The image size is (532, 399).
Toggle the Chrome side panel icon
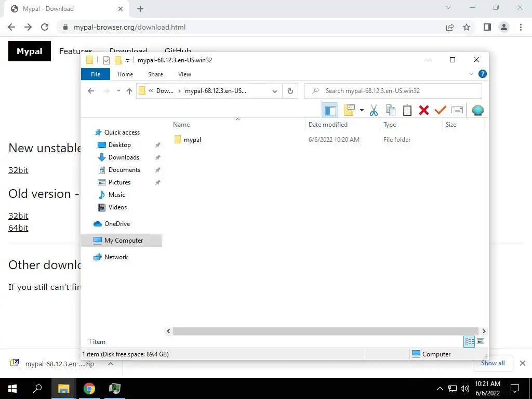click(x=487, y=27)
